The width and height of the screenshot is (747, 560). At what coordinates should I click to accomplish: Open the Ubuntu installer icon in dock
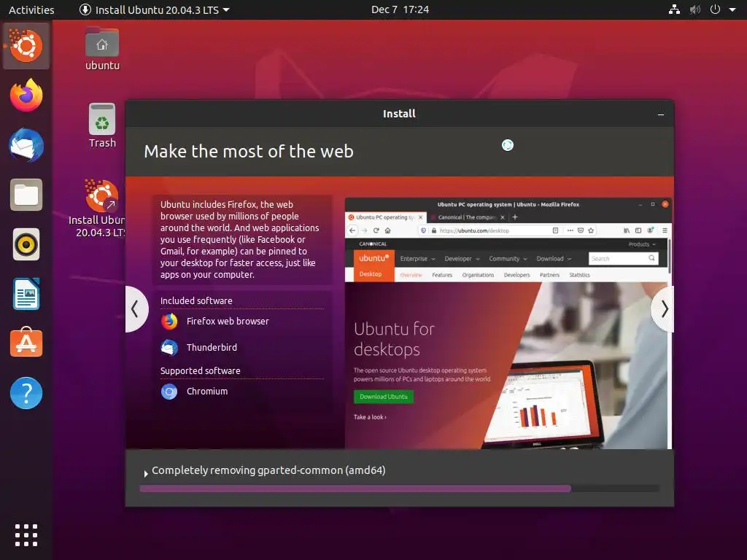pos(26,46)
